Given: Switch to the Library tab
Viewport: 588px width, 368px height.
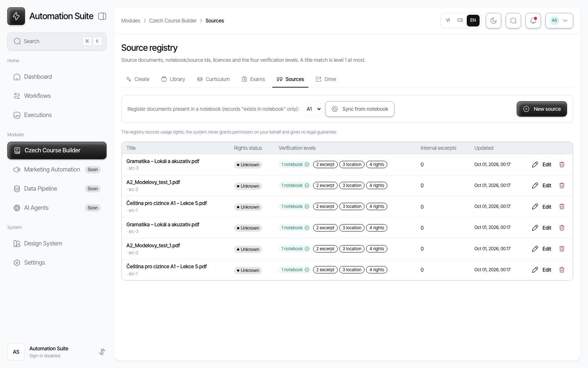Looking at the screenshot, I should (x=173, y=79).
